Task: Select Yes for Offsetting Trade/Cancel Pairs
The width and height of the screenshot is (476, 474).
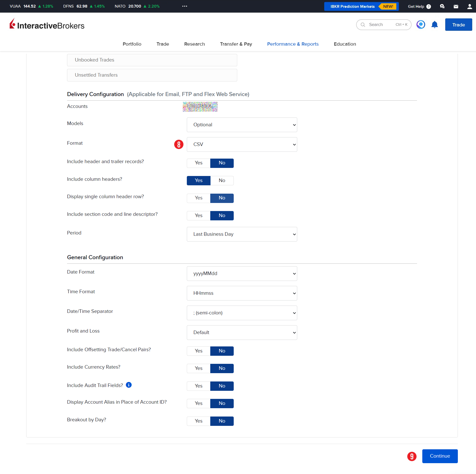Action: (198, 351)
